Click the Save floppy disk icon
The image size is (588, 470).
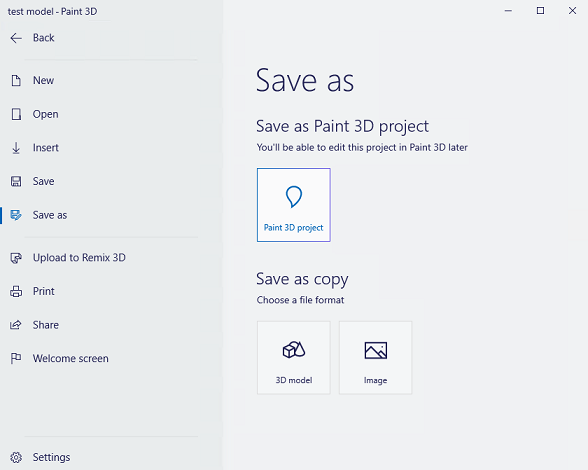coord(16,182)
